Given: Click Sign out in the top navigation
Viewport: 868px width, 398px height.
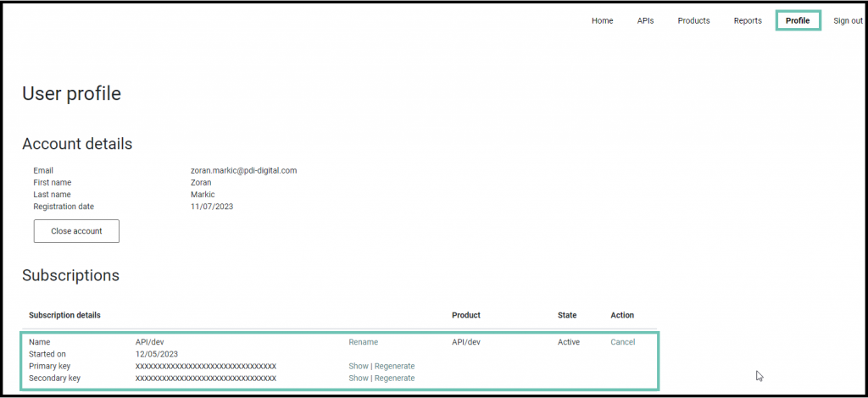Looking at the screenshot, I should 848,20.
